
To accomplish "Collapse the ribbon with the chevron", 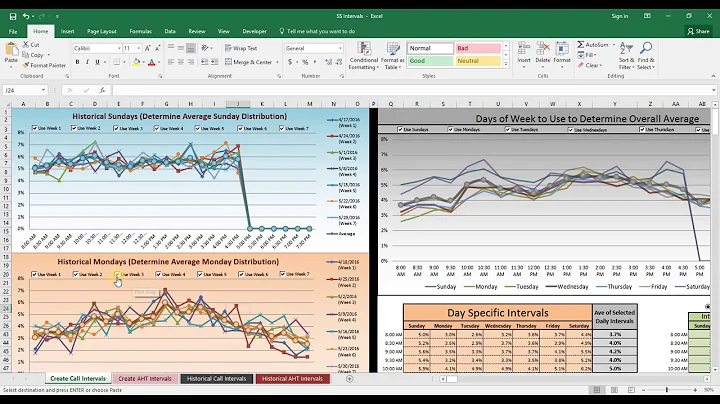I will (x=713, y=76).
